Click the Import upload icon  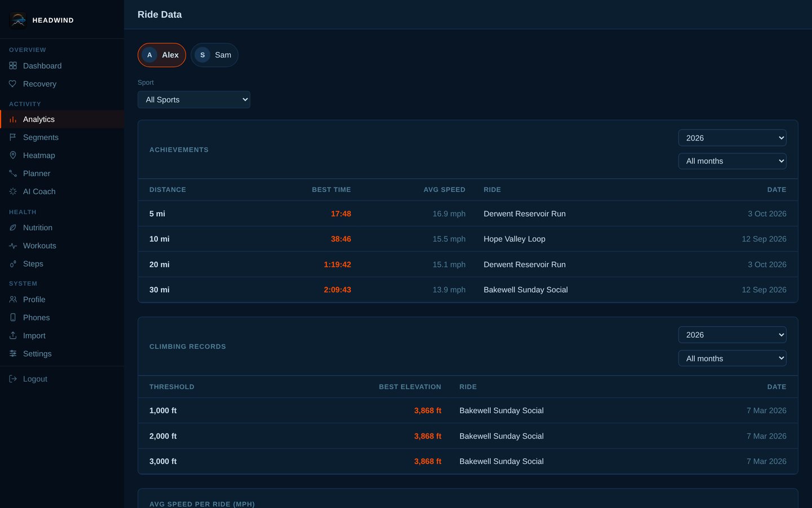13,336
